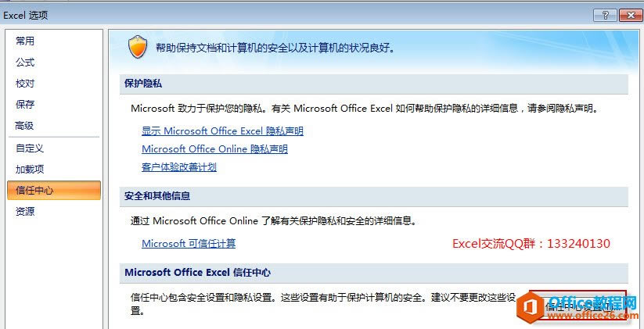
Task: Click the Trust Center shield icon
Action: (x=138, y=47)
